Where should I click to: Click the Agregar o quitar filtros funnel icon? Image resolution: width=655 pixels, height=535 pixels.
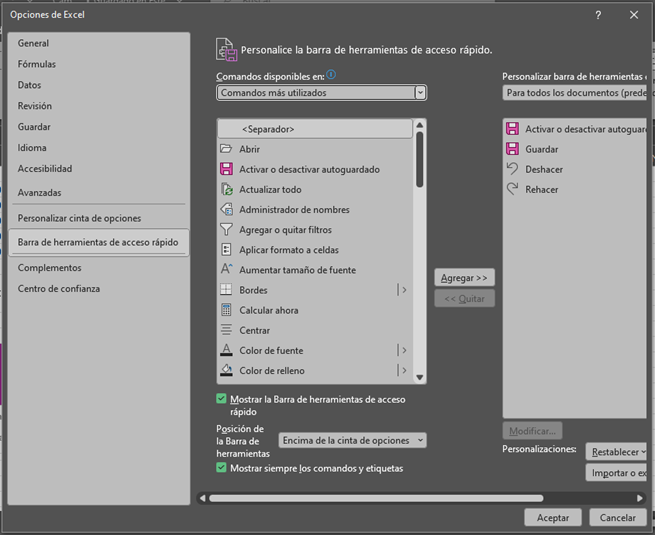(226, 229)
